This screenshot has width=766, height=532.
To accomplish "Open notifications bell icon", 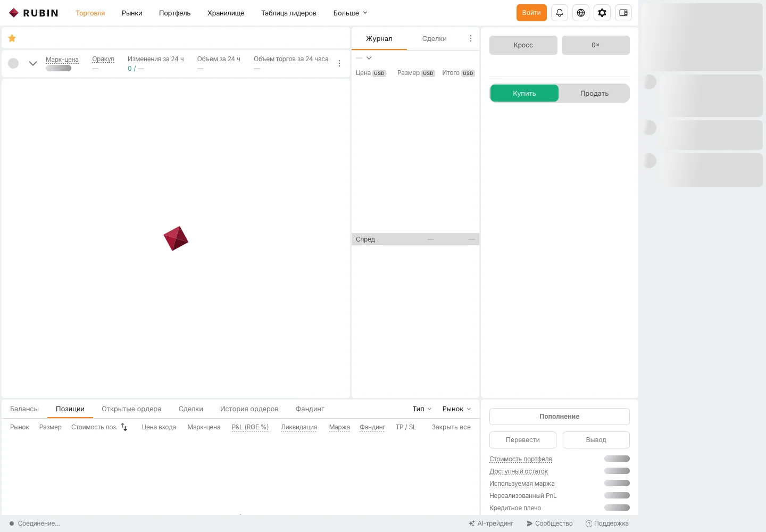I will (560, 13).
